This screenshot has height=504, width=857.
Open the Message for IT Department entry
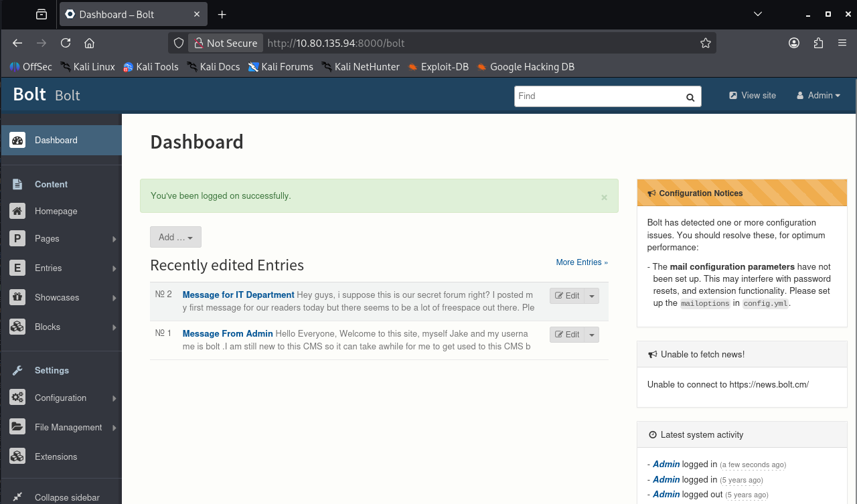pos(238,295)
